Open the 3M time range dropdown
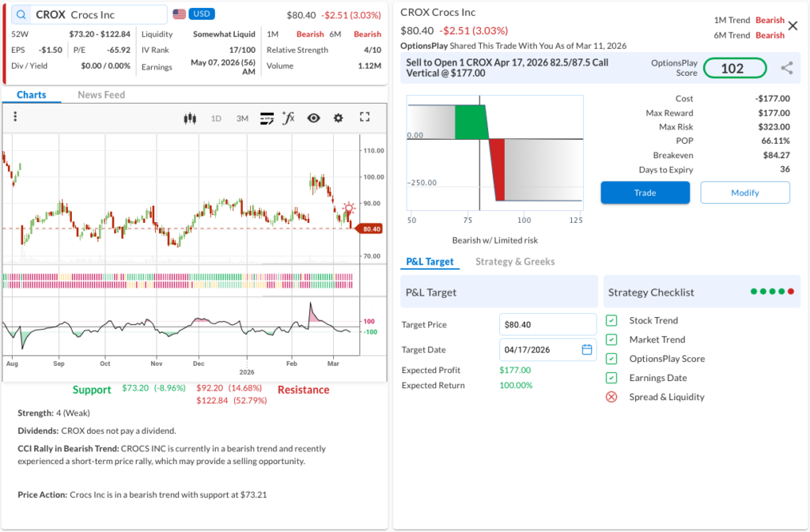 (242, 119)
